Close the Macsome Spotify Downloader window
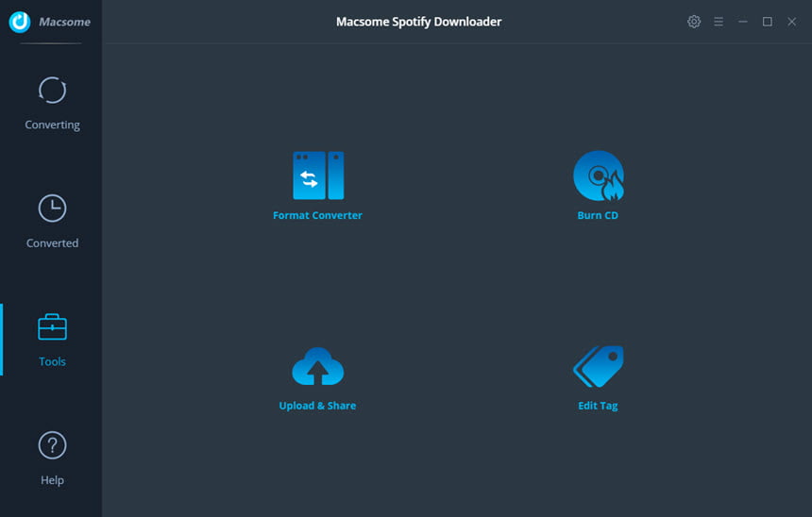 (792, 22)
